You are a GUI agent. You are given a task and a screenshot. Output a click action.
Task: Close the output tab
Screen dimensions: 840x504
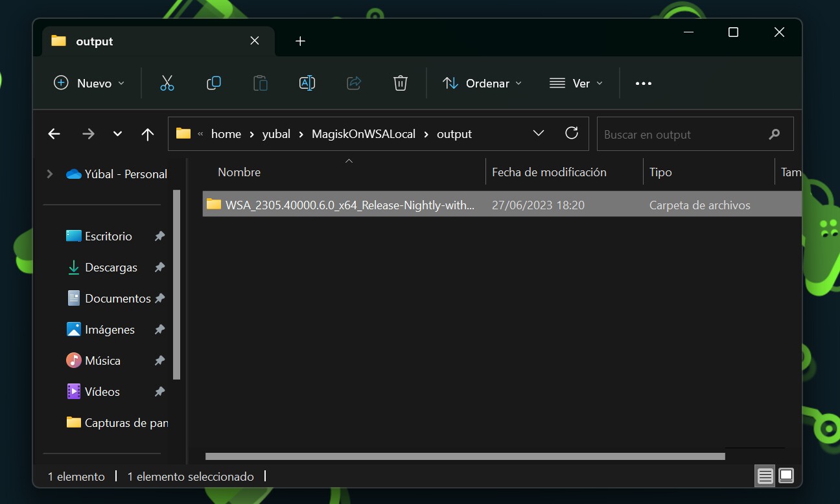(x=255, y=41)
